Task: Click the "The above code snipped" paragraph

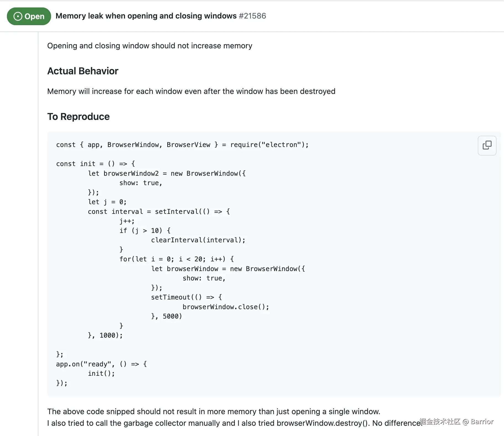Action: click(214, 411)
